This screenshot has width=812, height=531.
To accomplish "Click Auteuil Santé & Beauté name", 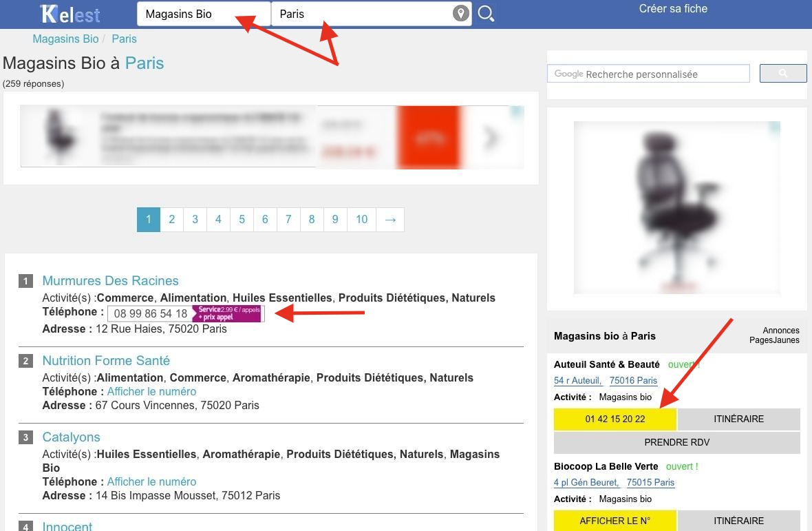I will coord(607,365).
